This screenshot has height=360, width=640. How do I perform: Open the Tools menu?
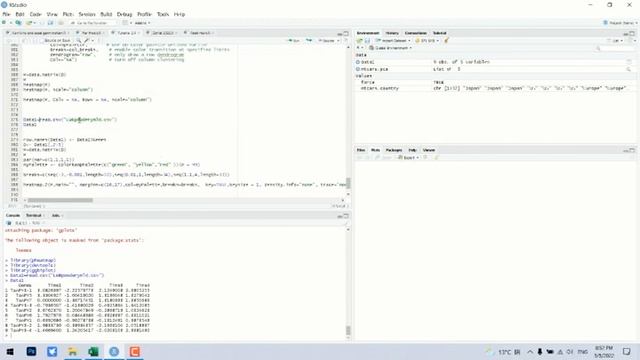coord(162,14)
